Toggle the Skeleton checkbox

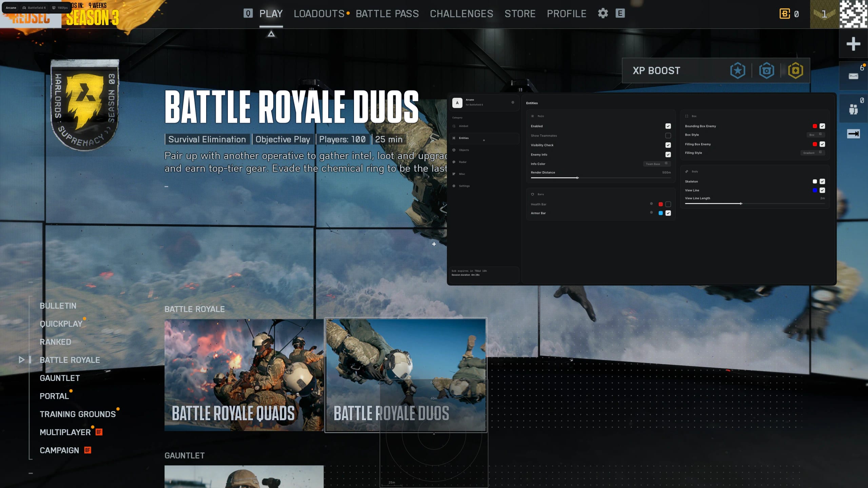pyautogui.click(x=822, y=182)
